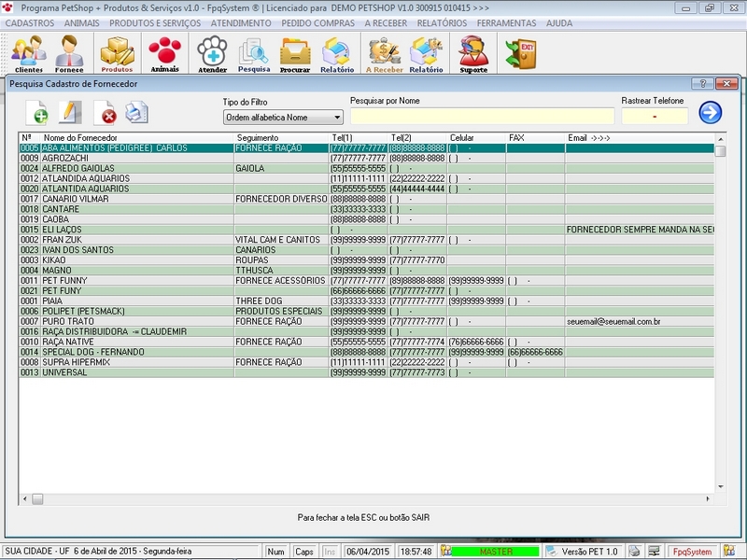This screenshot has width=747, height=560.
Task: Select supplier row AGROZACHI
Action: [x=366, y=158]
